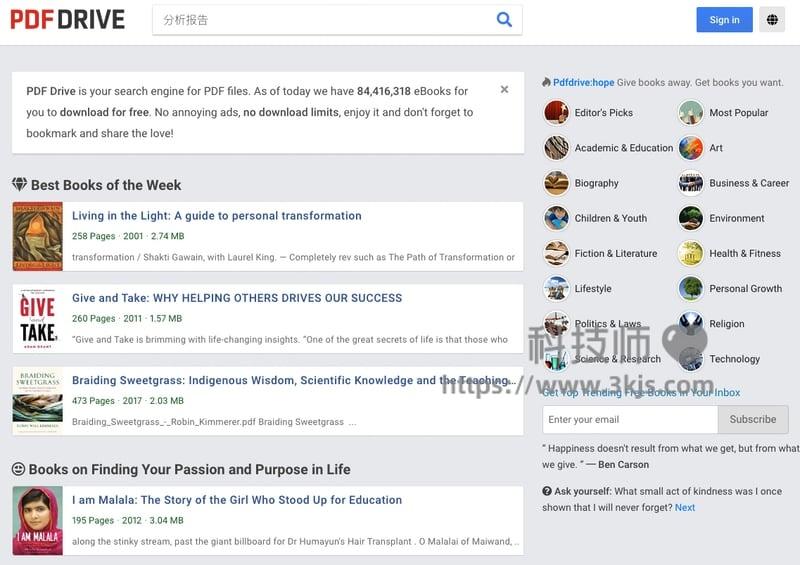
Task: Open I am Malala book title
Action: tap(237, 500)
